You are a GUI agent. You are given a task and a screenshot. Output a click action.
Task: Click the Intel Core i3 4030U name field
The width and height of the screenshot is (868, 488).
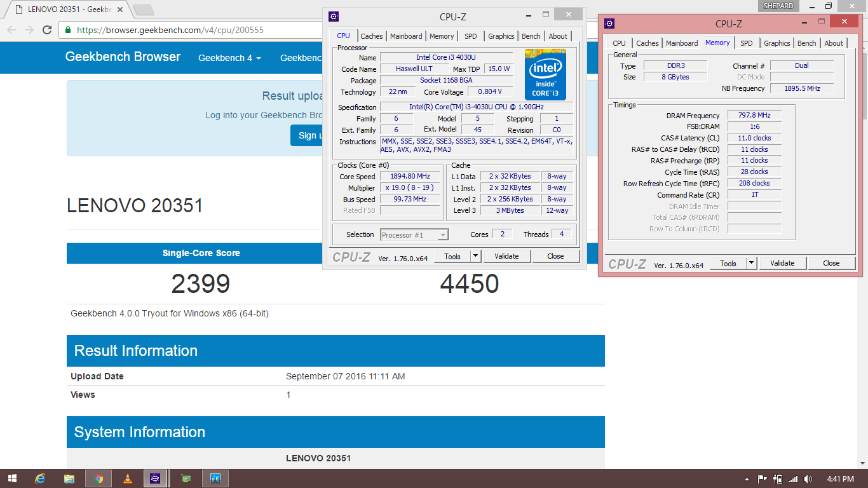coord(446,57)
